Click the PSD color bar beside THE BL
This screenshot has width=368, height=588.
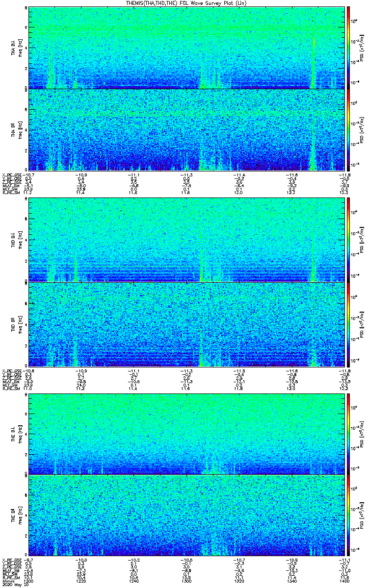point(348,434)
